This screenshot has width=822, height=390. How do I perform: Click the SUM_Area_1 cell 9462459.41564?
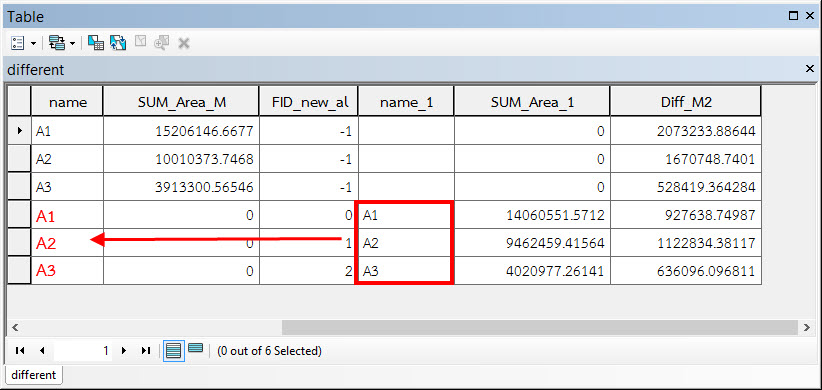pos(532,243)
